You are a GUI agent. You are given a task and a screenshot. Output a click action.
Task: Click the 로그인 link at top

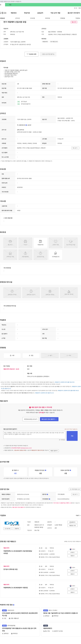75,8
